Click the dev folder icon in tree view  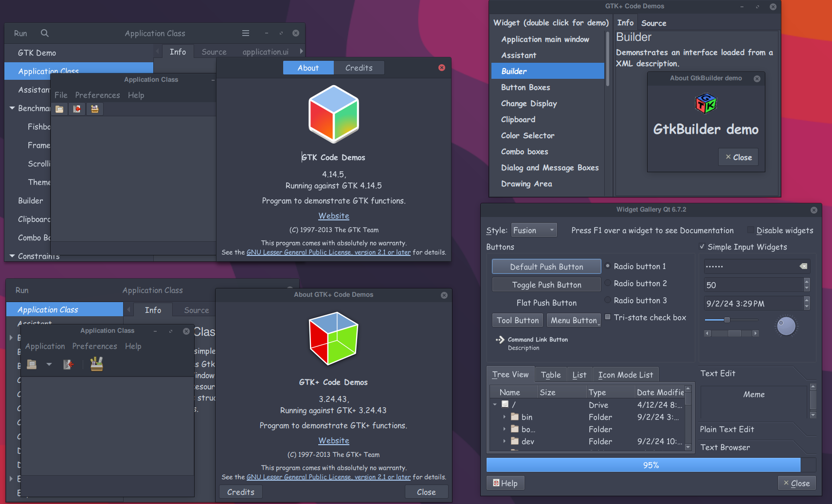[515, 441]
